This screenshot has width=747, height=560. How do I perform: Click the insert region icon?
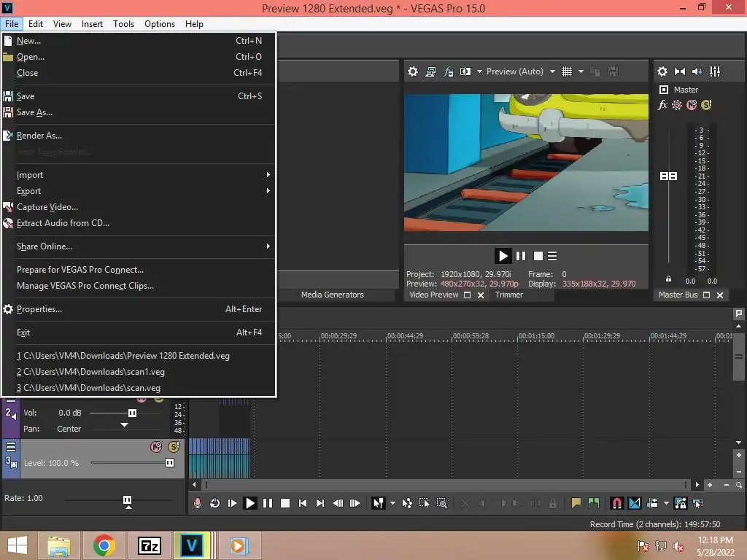(x=594, y=503)
